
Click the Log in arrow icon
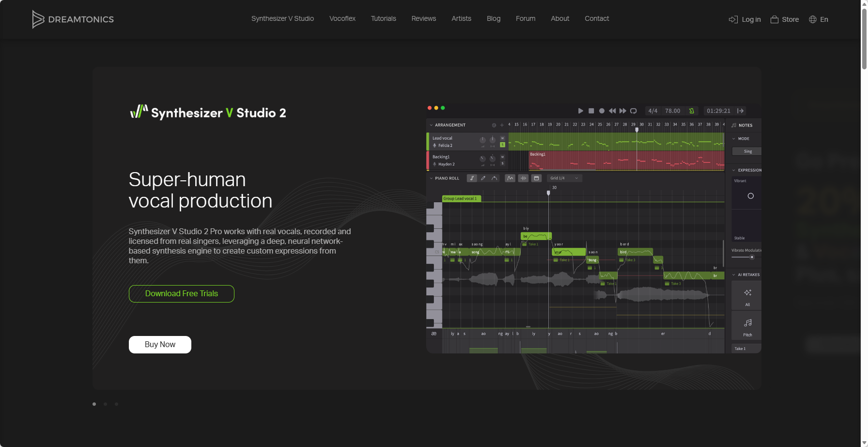[x=733, y=19]
